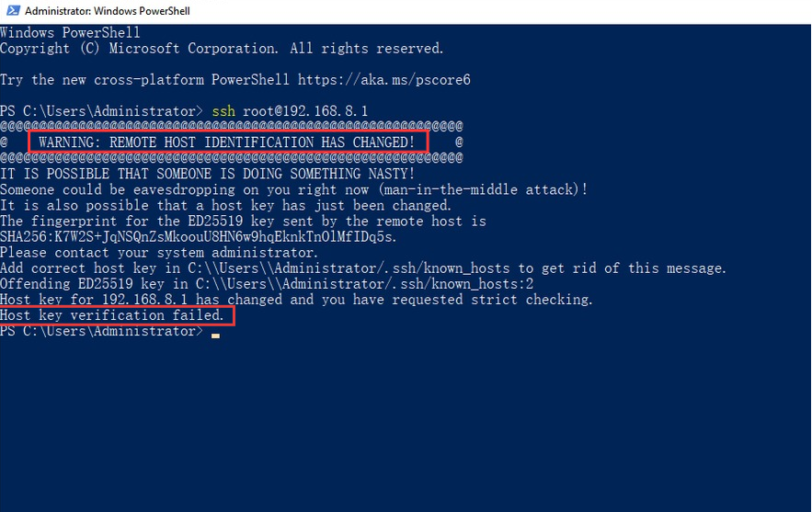Click the https://aka.ms/pscore6 URL text
812x512 pixels.
[x=383, y=80]
